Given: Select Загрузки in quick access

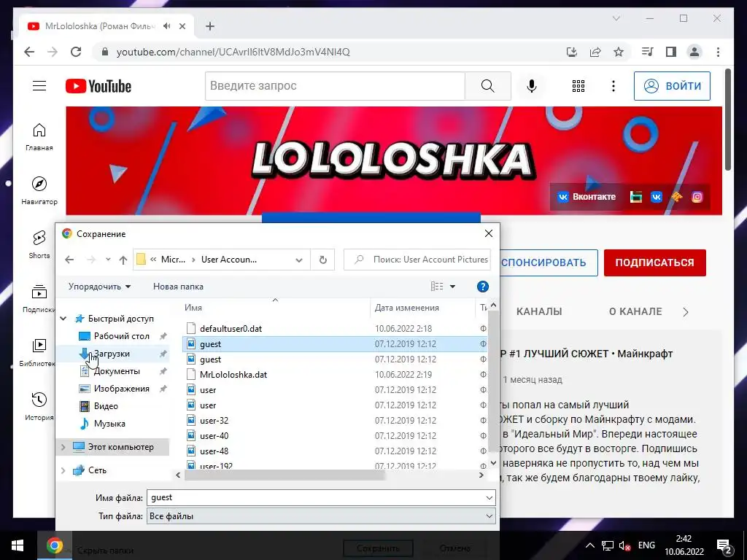Looking at the screenshot, I should pyautogui.click(x=112, y=354).
